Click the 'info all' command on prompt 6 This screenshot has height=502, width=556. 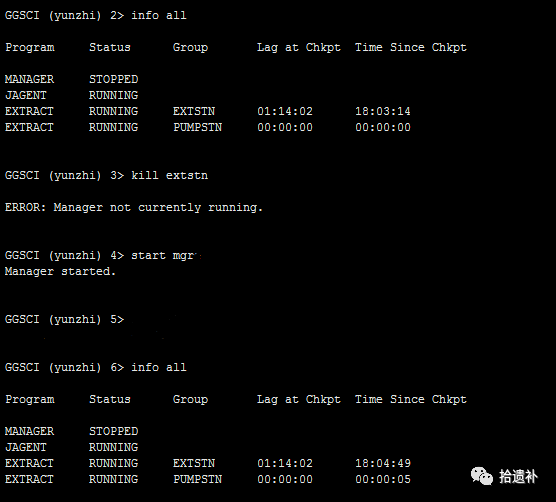click(x=159, y=367)
